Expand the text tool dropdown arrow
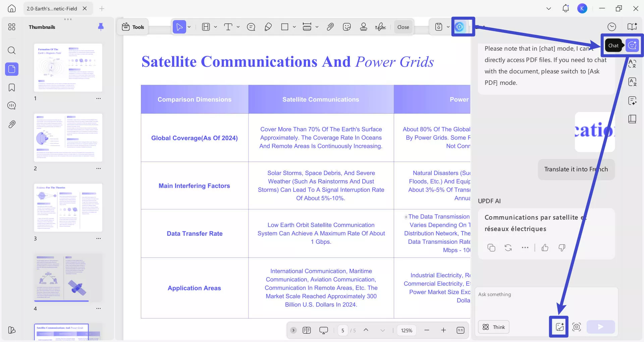This screenshot has height=342, width=644. [238, 27]
